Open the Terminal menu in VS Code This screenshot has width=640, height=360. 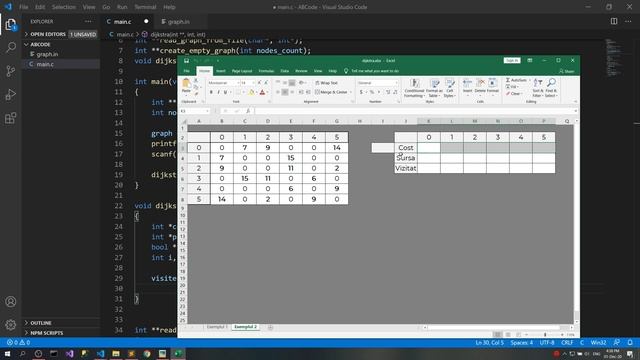point(145,7)
